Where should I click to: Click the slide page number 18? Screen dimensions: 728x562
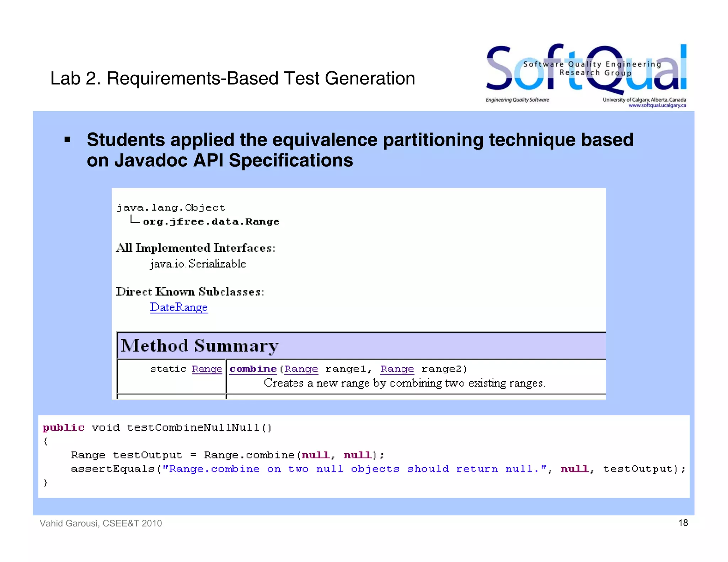[x=683, y=523]
